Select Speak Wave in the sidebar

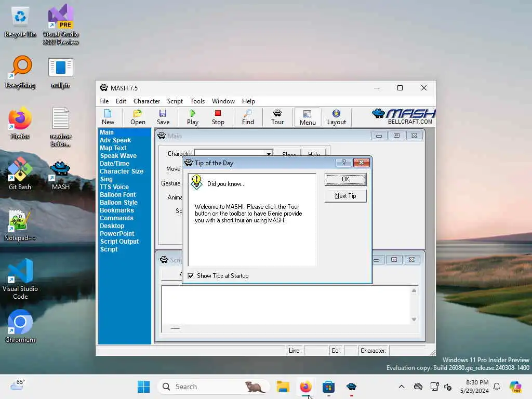(x=118, y=156)
